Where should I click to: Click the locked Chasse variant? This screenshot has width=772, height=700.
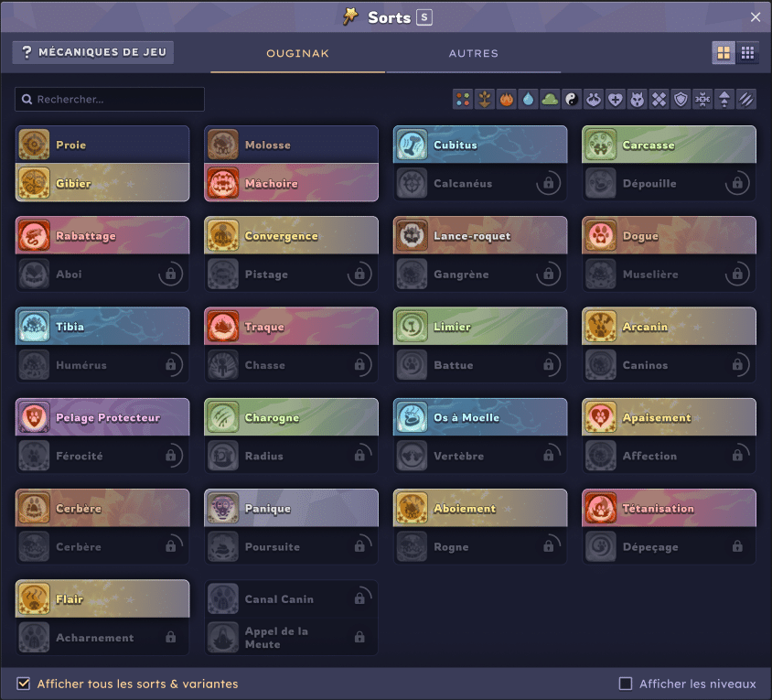point(292,364)
